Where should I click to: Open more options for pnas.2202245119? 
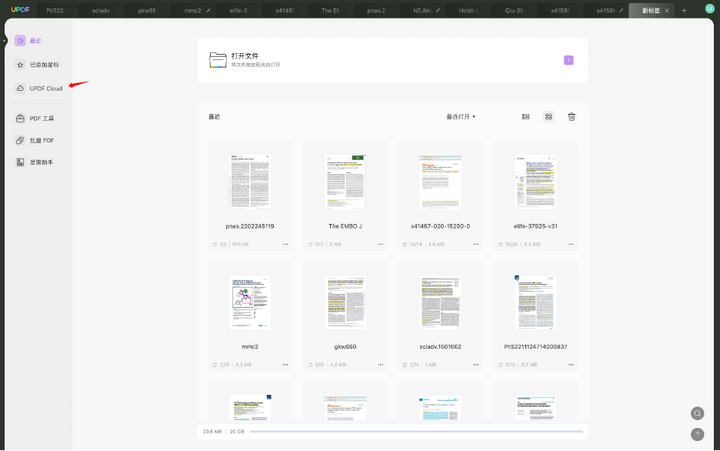285,244
